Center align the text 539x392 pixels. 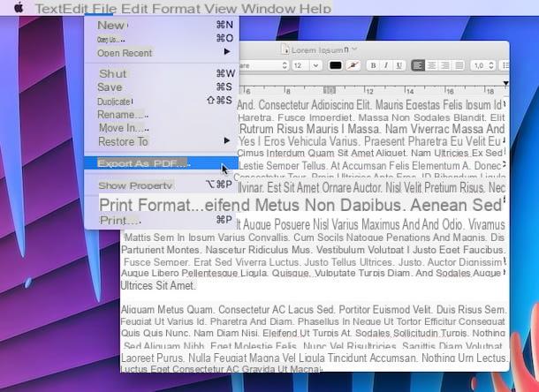pos(432,65)
